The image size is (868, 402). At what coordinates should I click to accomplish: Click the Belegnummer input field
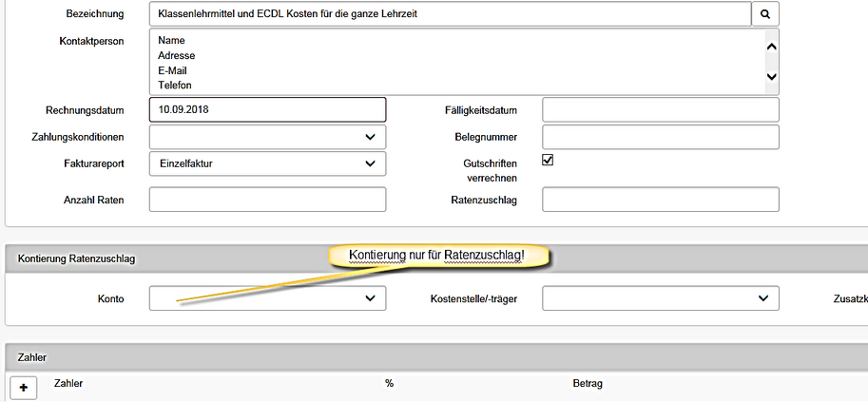pyautogui.click(x=661, y=137)
